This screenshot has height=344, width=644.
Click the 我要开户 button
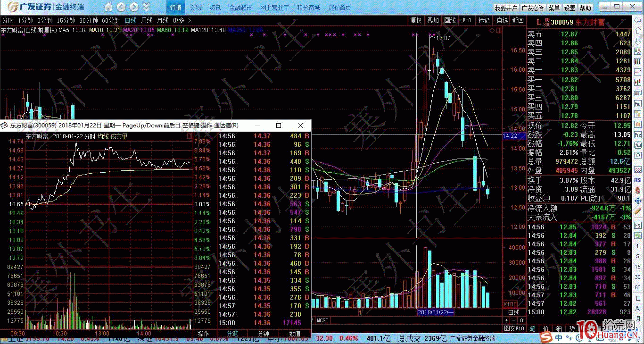tap(506, 8)
